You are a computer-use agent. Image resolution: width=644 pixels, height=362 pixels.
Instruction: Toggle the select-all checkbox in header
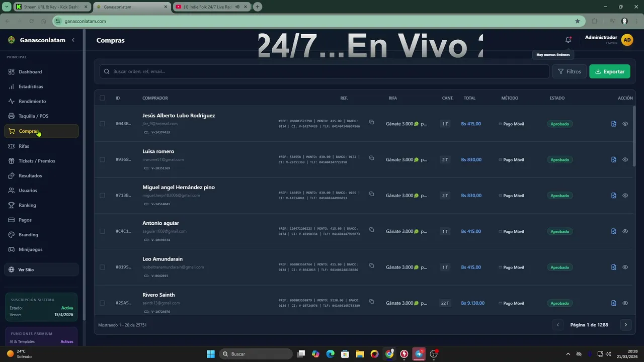[x=102, y=98]
